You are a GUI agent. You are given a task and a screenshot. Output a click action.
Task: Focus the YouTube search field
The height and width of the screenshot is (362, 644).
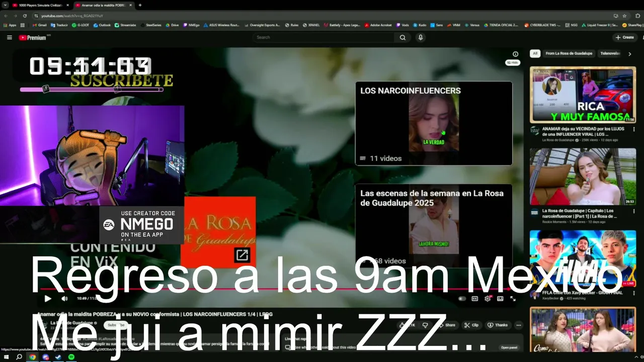pos(324,37)
